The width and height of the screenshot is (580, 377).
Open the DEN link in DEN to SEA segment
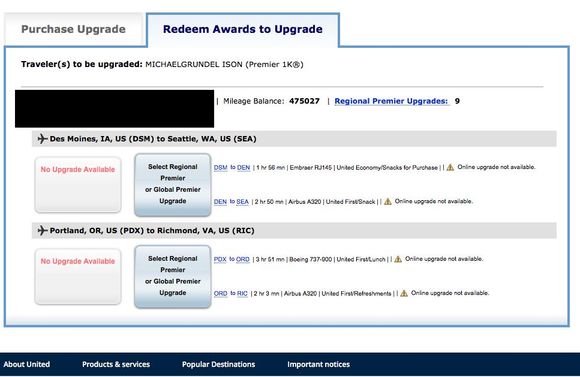220,202
